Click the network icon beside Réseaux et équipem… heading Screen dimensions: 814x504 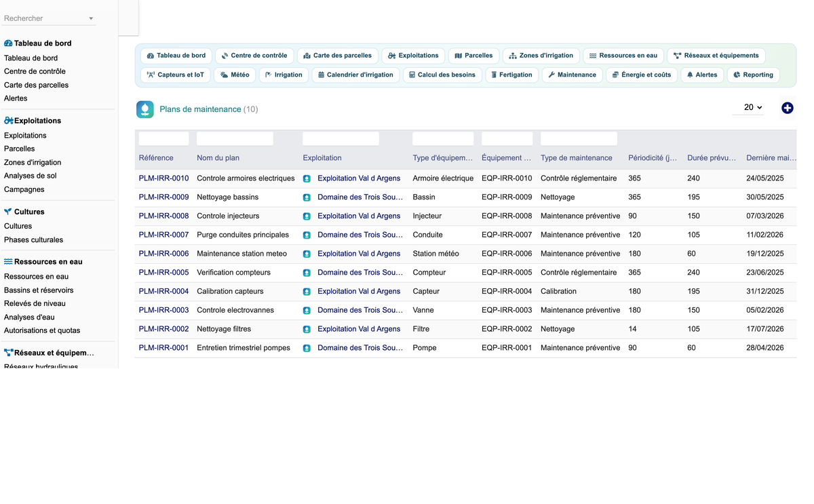tap(8, 353)
